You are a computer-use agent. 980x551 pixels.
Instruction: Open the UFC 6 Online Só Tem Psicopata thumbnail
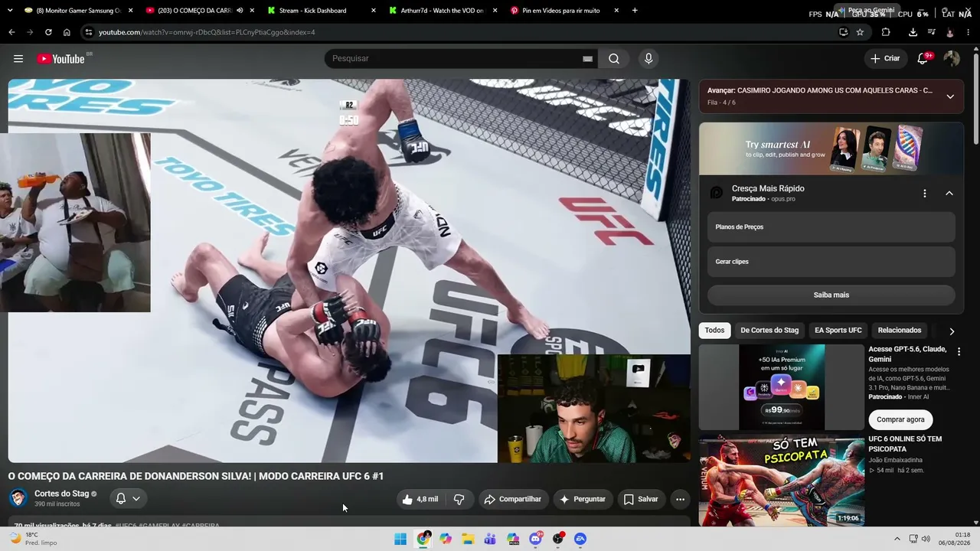(x=782, y=481)
